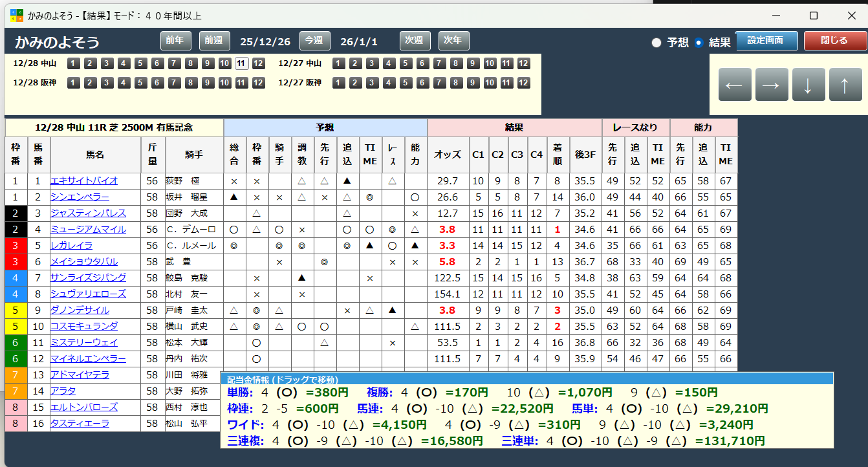Select race 6 for 12/27 中山
This screenshot has height=467, width=868.
click(x=423, y=63)
